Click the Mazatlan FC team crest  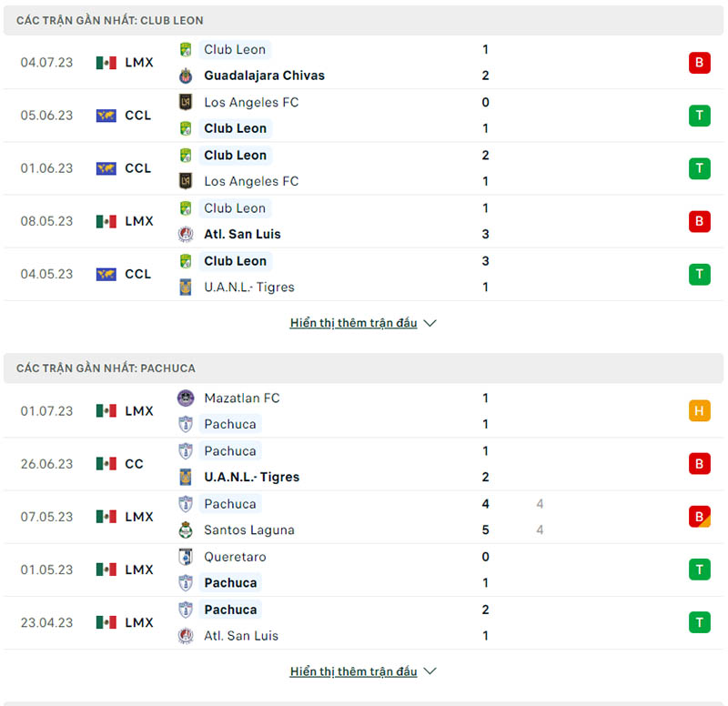coord(186,398)
